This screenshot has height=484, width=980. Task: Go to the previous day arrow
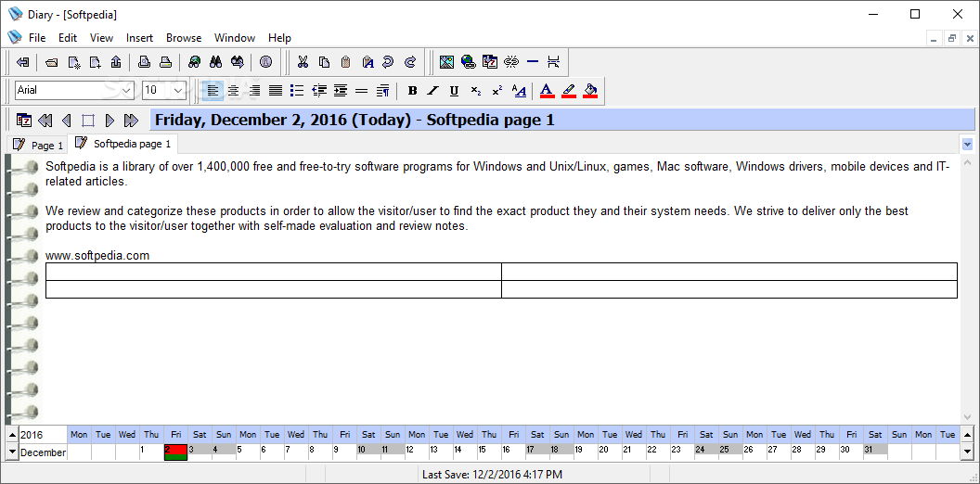(x=66, y=120)
